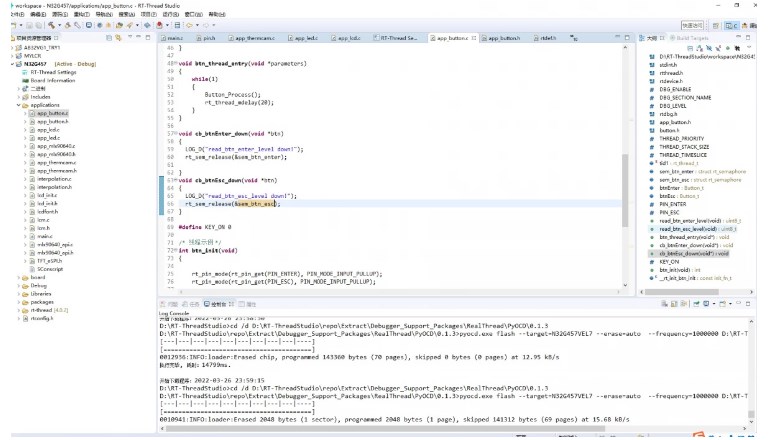This screenshot has width=775, height=440.
Task: Click the Quick Access search field
Action: click(x=692, y=24)
